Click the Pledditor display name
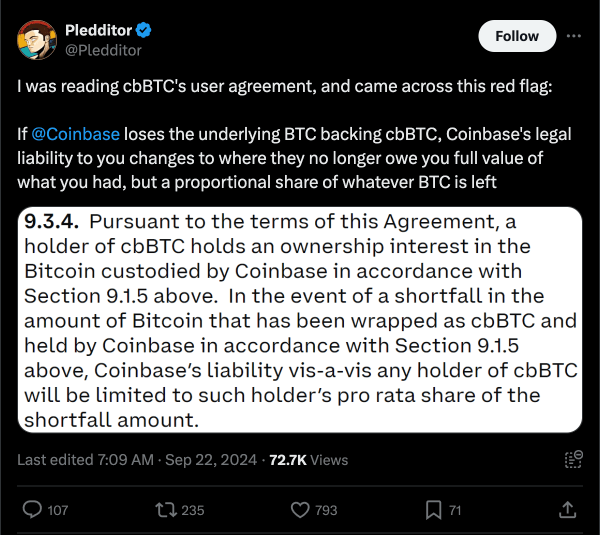600x535 pixels. 101,30
